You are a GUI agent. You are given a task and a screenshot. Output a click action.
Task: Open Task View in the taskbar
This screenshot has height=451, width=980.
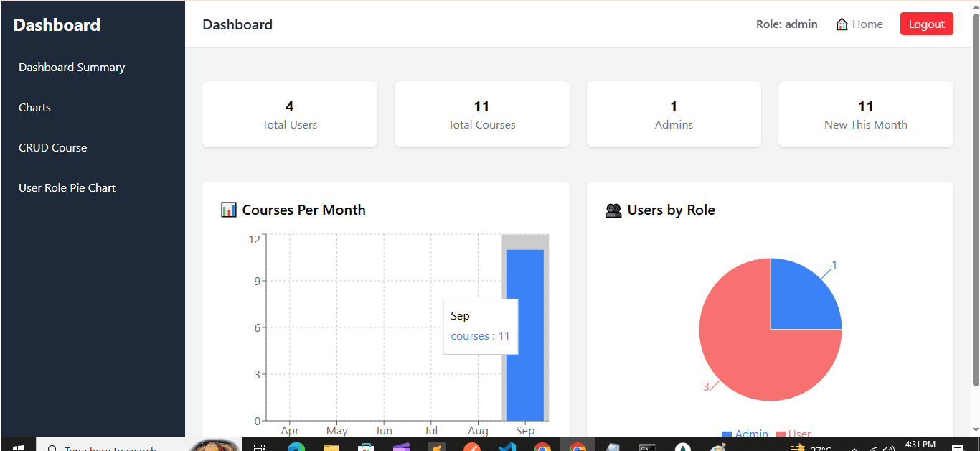[260, 447]
